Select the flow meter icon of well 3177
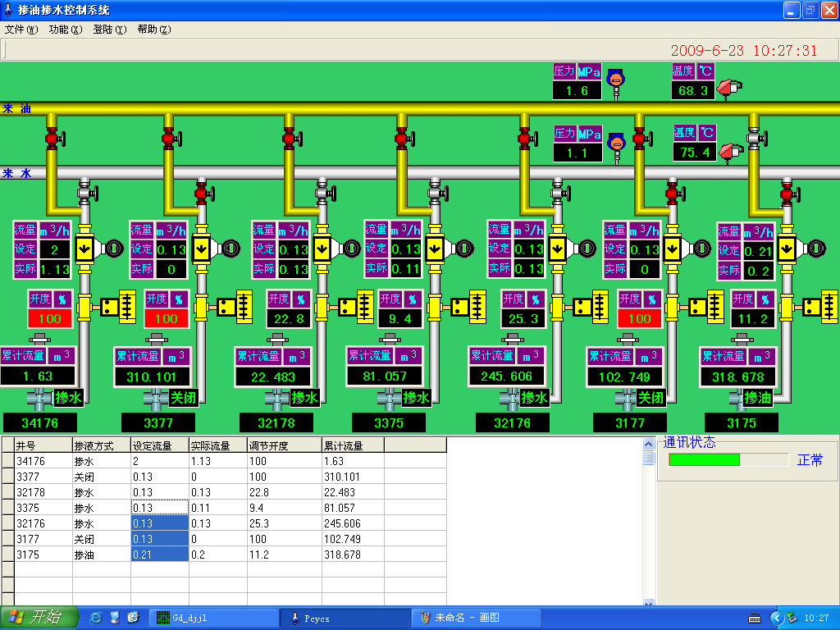Image resolution: width=840 pixels, height=630 pixels. coord(687,248)
